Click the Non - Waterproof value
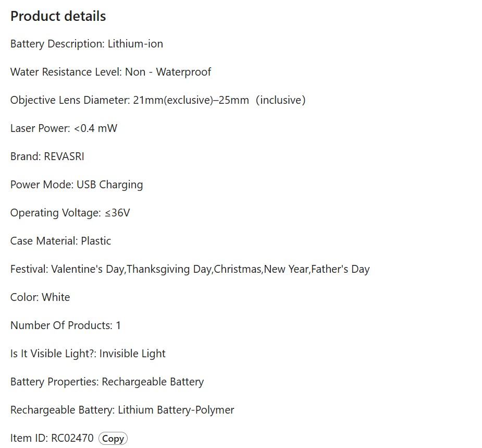The height and width of the screenshot is (448, 482). [168, 72]
